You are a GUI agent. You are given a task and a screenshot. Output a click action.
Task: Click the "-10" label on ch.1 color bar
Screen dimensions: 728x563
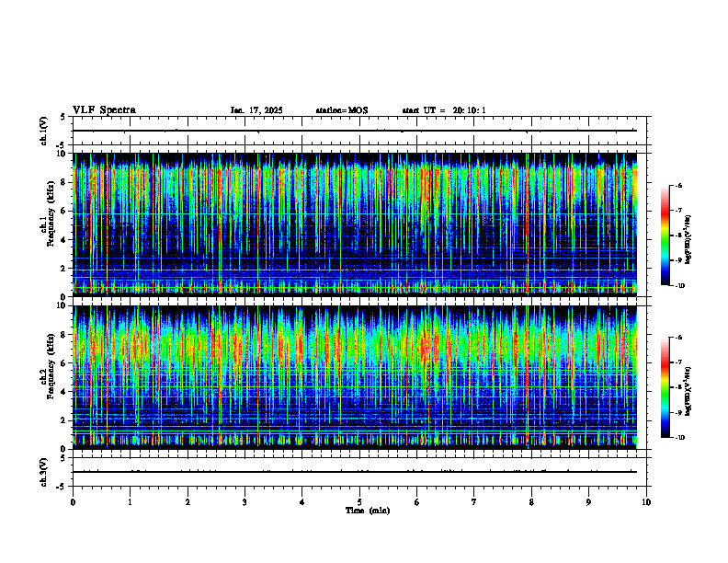pos(679,286)
